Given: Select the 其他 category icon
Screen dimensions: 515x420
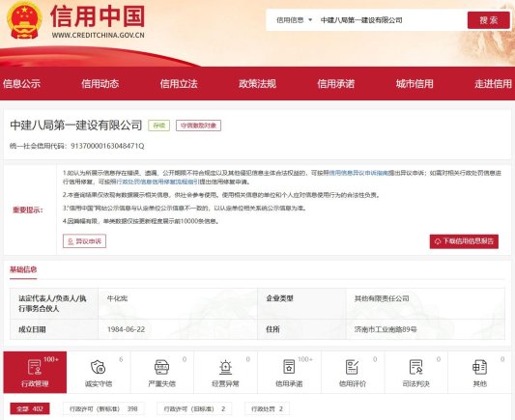Looking at the screenshot, I should coord(479,367).
